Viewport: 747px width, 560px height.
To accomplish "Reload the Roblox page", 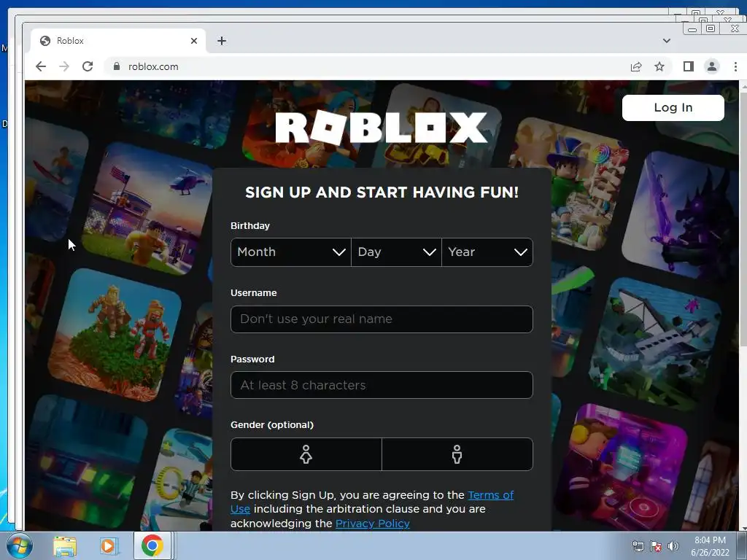I will tap(88, 66).
